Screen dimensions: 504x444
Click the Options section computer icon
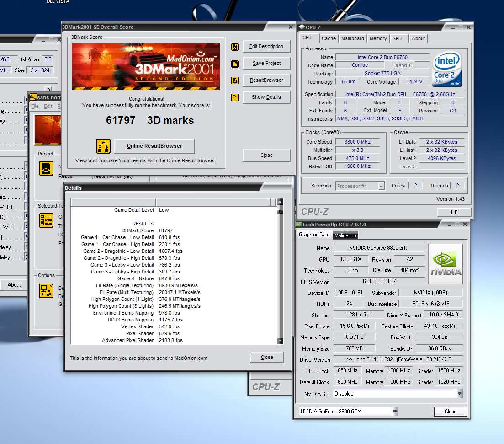click(46, 291)
